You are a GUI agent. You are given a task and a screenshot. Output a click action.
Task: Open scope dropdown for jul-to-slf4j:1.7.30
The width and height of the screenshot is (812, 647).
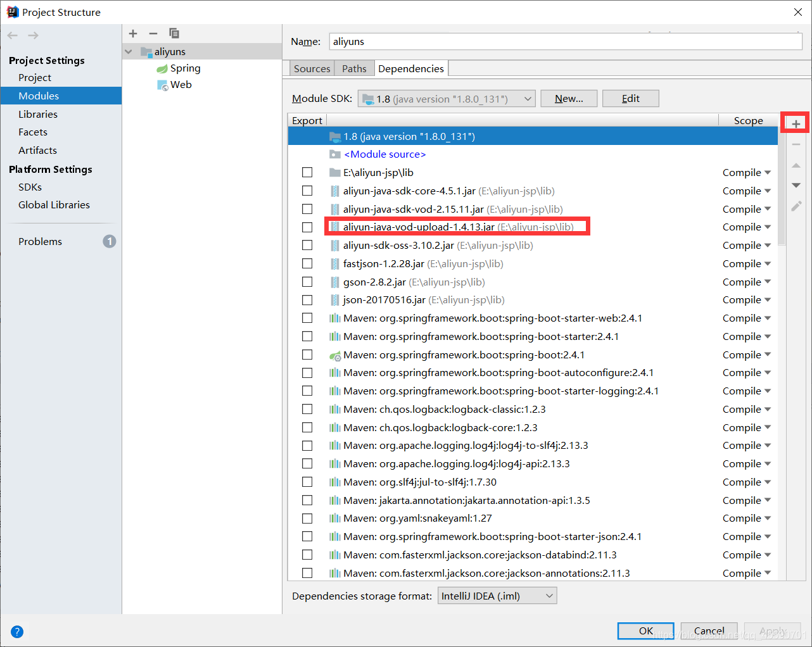pyautogui.click(x=747, y=482)
